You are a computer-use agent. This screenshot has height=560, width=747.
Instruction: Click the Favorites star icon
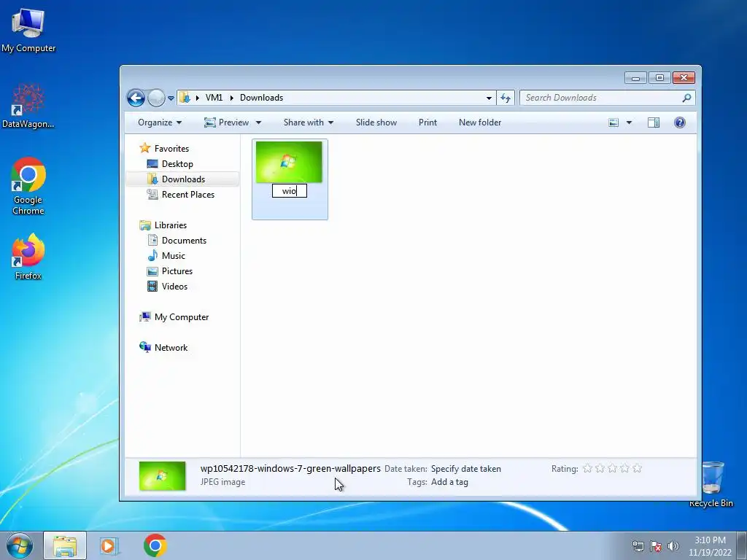145,148
